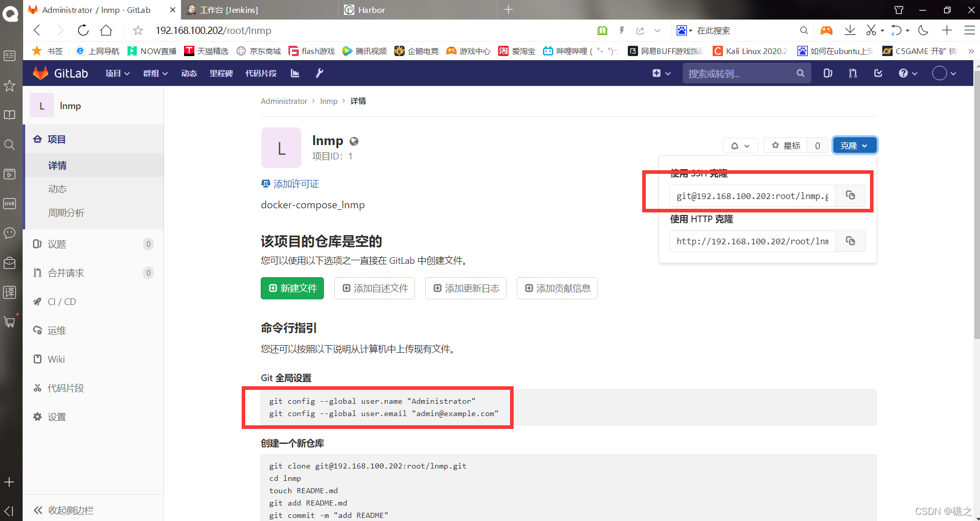The height and width of the screenshot is (521, 980).
Task: Click the 添加更新日志 button
Action: point(466,288)
